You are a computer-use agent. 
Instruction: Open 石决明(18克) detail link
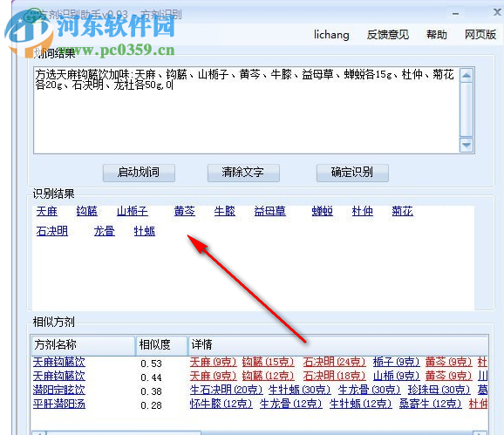tap(334, 376)
